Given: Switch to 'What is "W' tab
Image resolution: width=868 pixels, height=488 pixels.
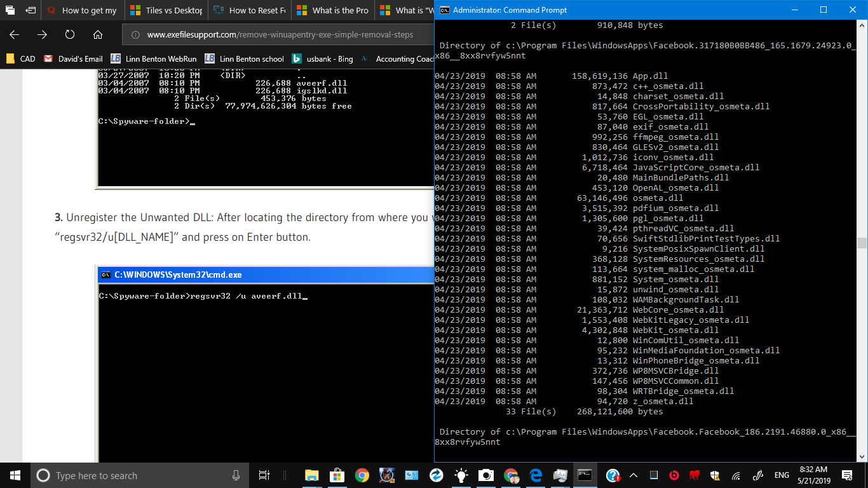Looking at the screenshot, I should [404, 10].
